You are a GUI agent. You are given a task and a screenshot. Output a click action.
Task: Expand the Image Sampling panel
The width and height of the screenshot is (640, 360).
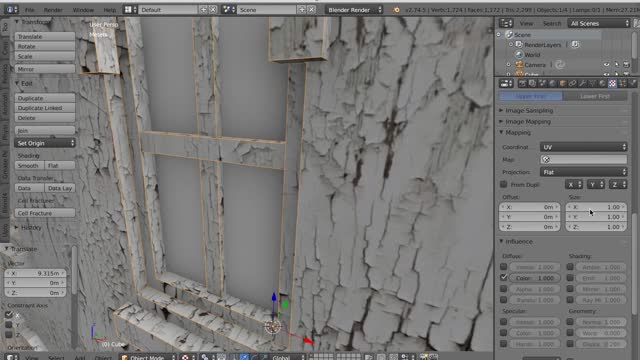(x=529, y=110)
